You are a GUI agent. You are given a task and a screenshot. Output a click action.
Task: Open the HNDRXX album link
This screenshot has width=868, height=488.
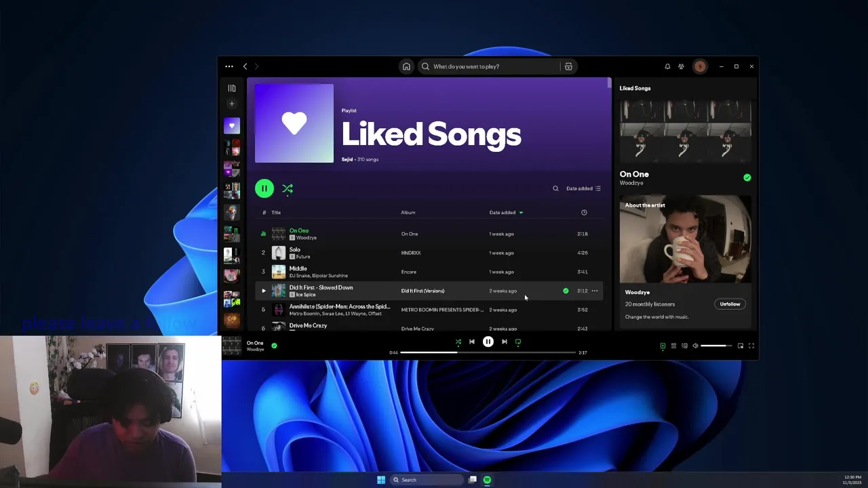point(411,253)
